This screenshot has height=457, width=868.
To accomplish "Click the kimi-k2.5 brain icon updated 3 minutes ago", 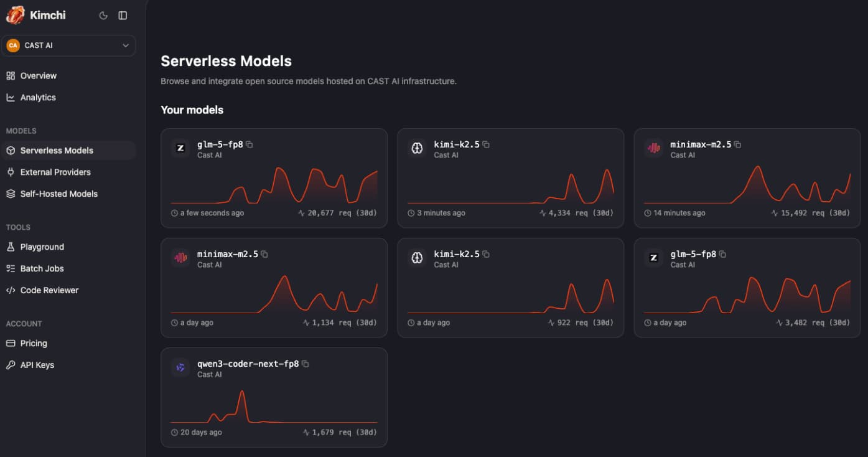I will point(417,148).
